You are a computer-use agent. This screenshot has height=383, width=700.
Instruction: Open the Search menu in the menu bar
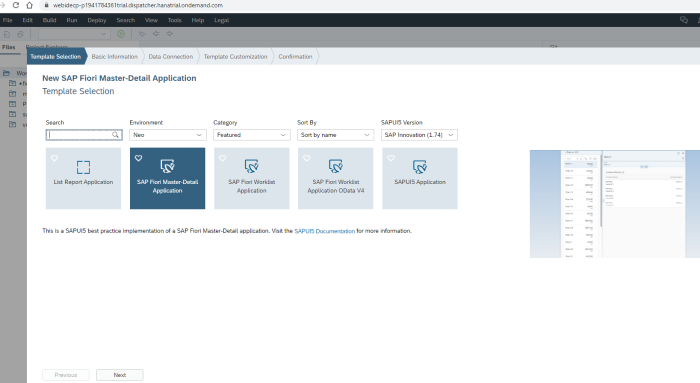pyautogui.click(x=125, y=20)
